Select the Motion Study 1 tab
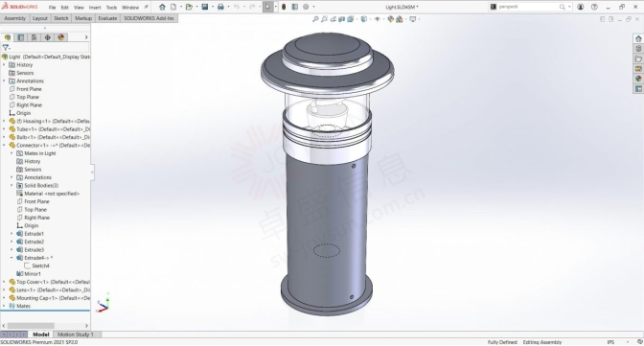Viewport: 644px width, 346px height. pyautogui.click(x=75, y=334)
